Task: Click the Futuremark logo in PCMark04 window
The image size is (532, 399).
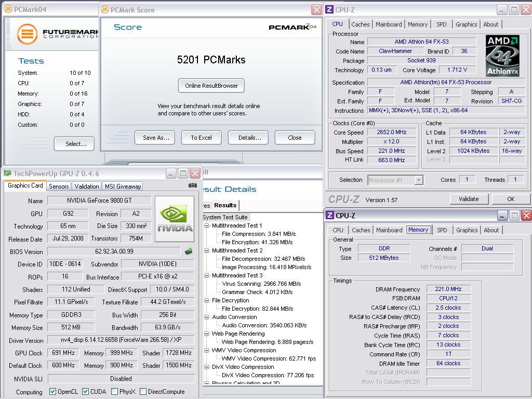Action: 27,34
